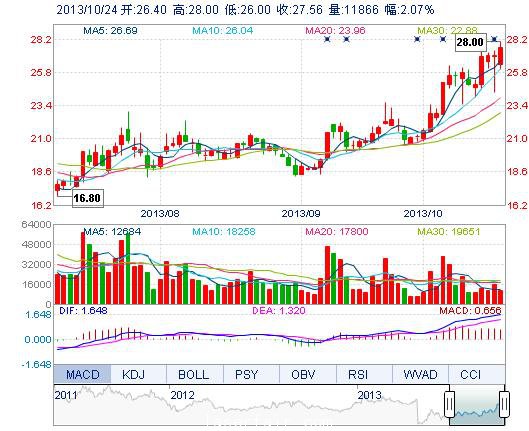
Task: Open the CCI indicator tab
Action: 477,374
